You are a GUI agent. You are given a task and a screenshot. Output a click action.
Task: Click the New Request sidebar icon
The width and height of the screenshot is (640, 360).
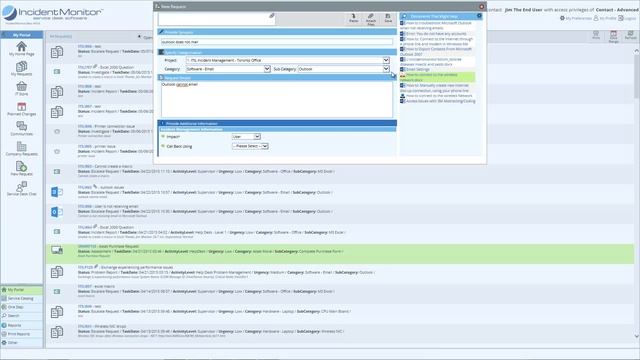point(22,169)
